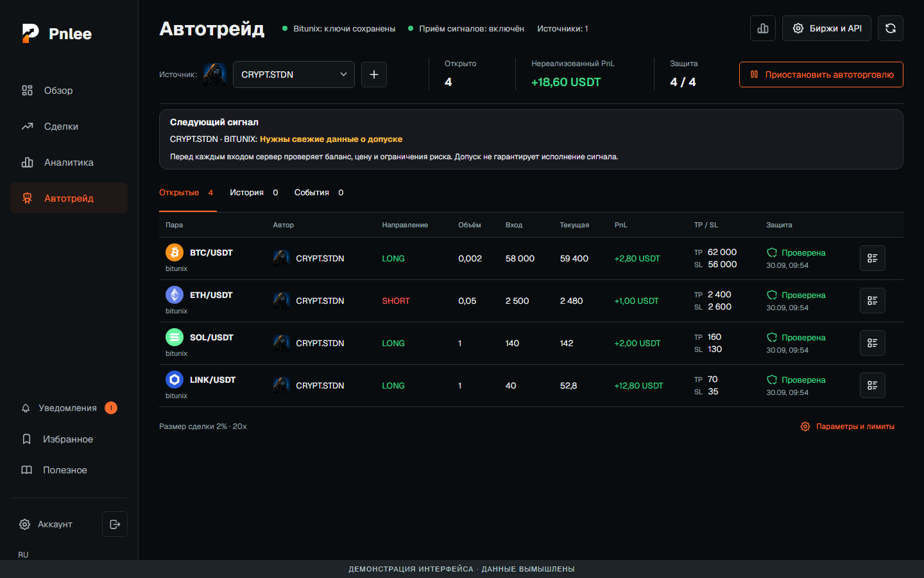The width and height of the screenshot is (924, 578).
Task: Open Избранное in the sidebar
Action: tap(69, 439)
